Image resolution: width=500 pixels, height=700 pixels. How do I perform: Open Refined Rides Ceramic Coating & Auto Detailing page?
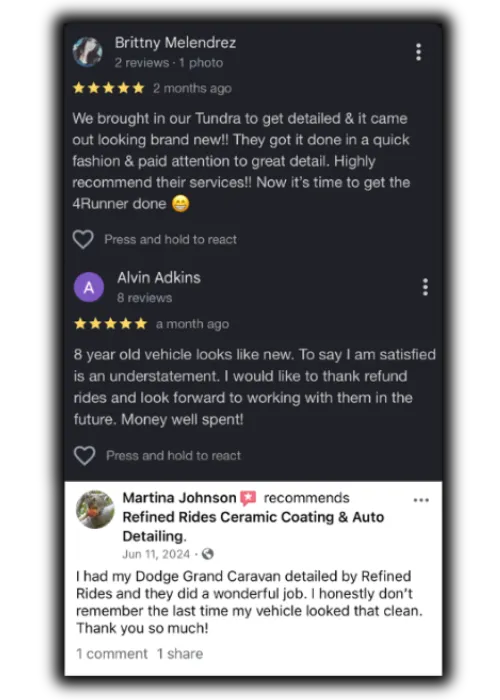pos(253,526)
